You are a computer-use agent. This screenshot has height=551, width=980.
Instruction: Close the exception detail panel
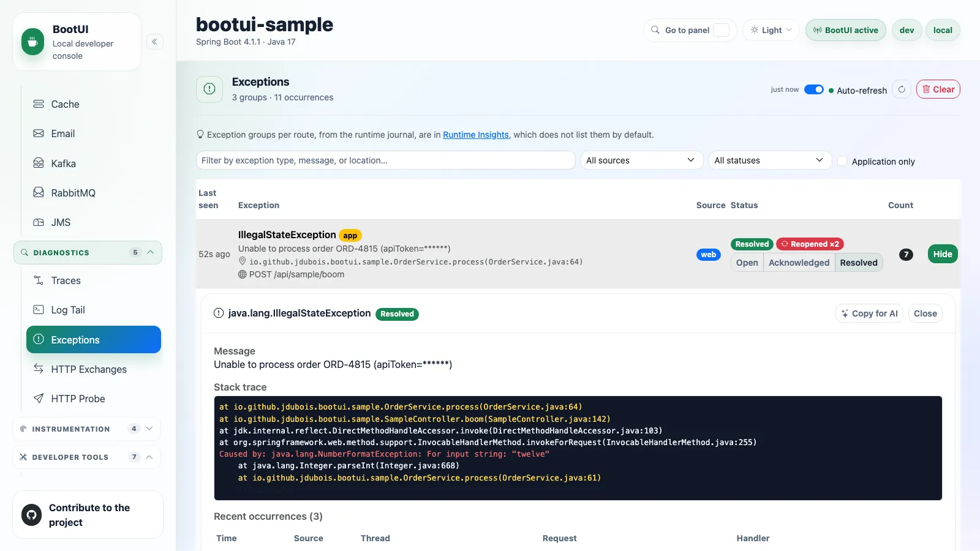click(925, 313)
